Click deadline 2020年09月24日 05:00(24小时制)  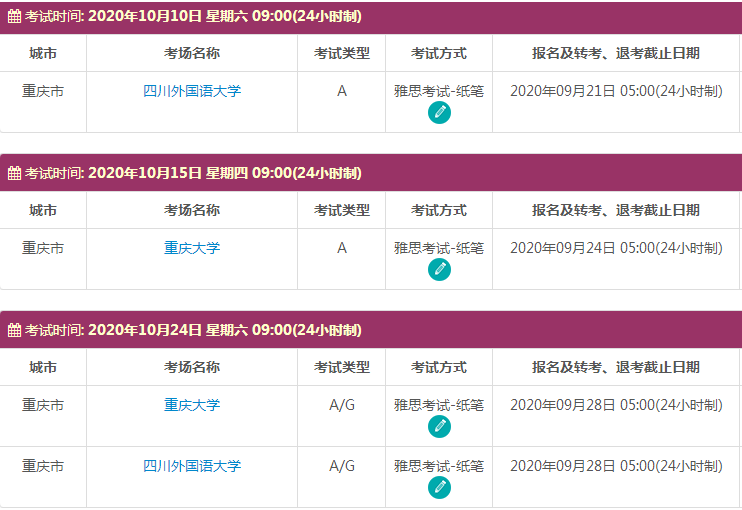click(x=616, y=248)
